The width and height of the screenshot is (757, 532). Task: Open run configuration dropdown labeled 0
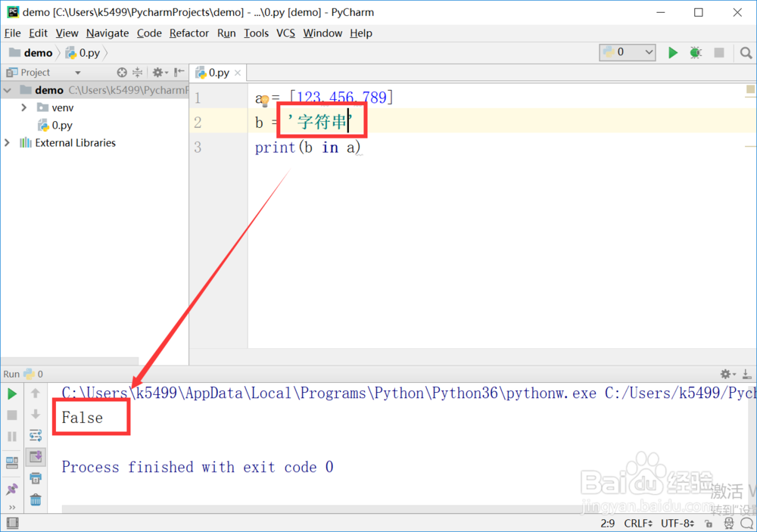[x=628, y=52]
